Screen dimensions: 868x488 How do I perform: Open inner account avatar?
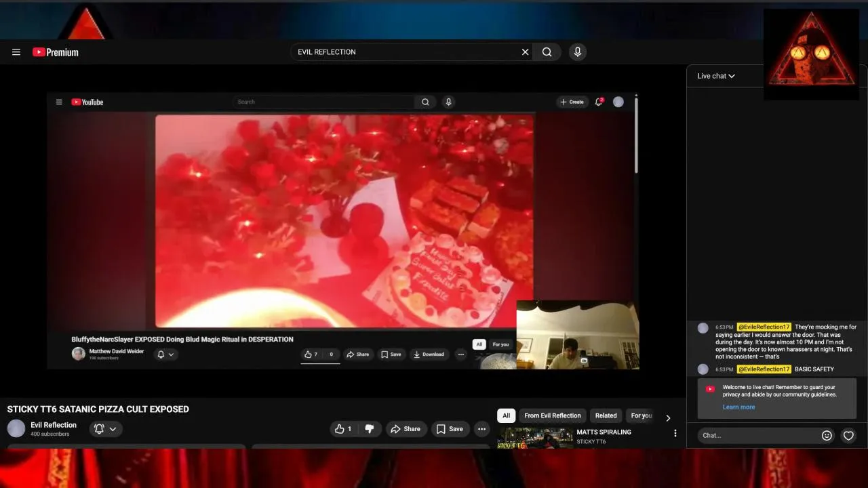[x=618, y=102]
